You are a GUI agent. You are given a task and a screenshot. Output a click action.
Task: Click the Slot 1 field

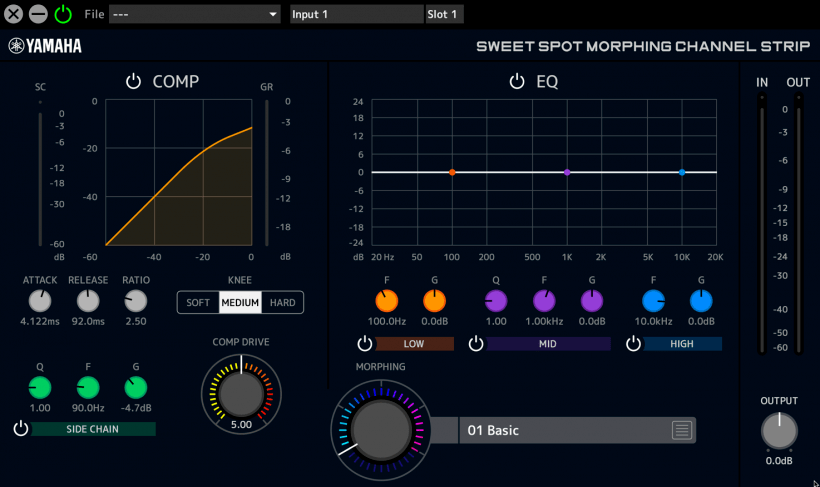(444, 14)
